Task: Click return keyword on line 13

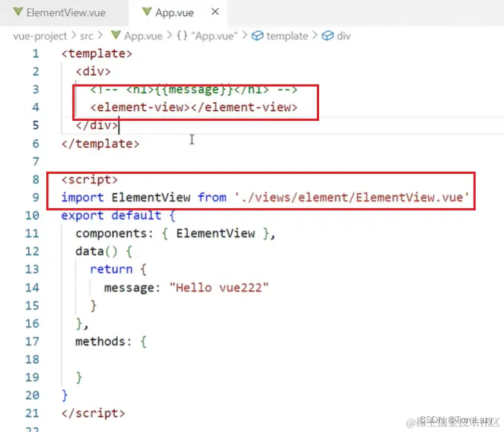Action: 111,269
